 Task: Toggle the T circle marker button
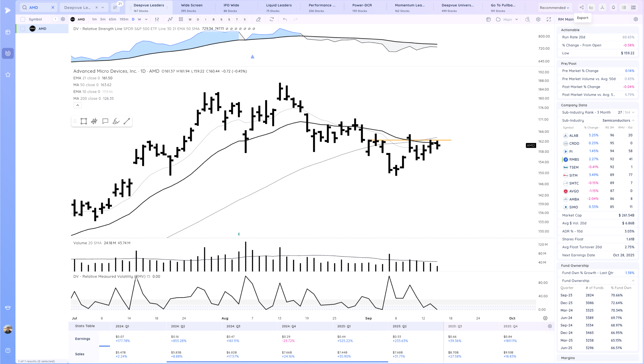tap(237, 19)
